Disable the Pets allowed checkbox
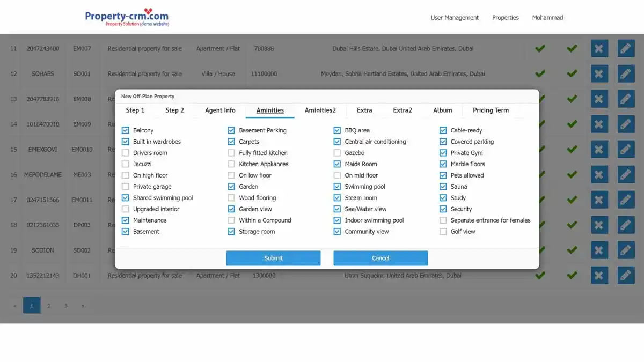Viewport: 644px width, 362px height. pos(443,175)
